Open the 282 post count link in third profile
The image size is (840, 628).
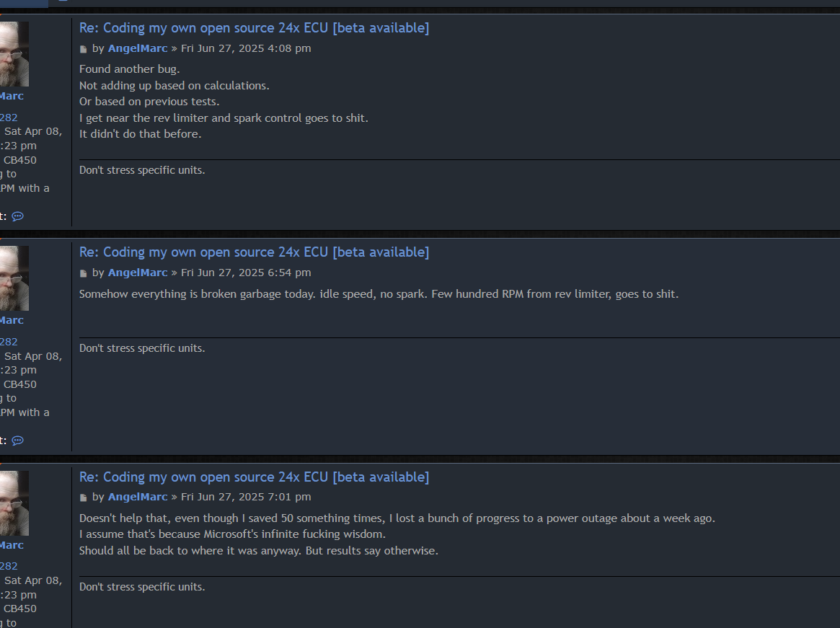click(9, 566)
